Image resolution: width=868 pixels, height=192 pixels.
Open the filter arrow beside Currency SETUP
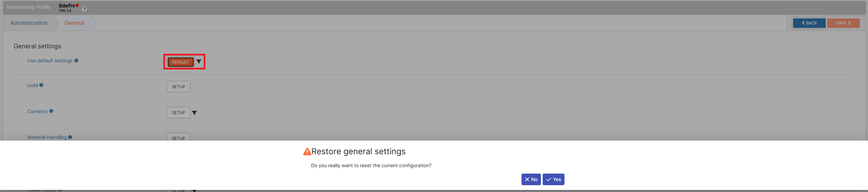(194, 113)
